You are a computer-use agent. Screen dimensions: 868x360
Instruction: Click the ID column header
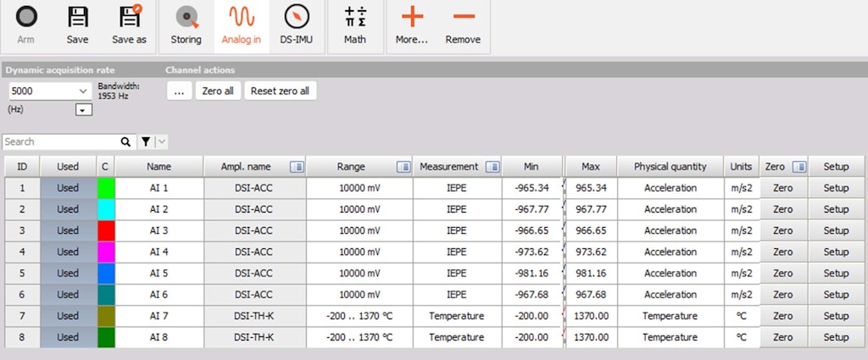tap(22, 167)
